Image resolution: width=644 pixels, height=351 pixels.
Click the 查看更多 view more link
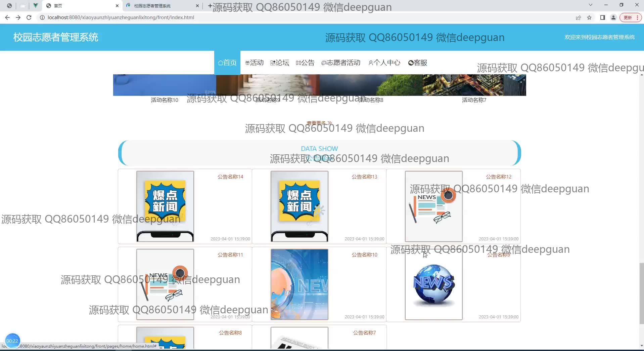pyautogui.click(x=319, y=123)
